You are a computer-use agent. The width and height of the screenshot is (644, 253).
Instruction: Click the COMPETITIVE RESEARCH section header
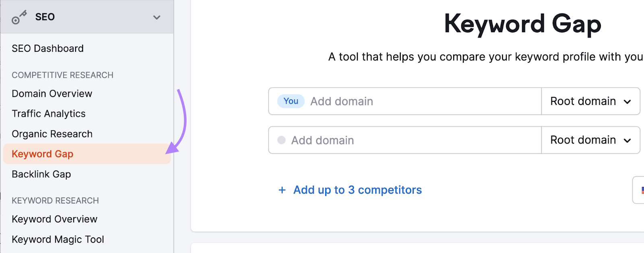(x=62, y=75)
